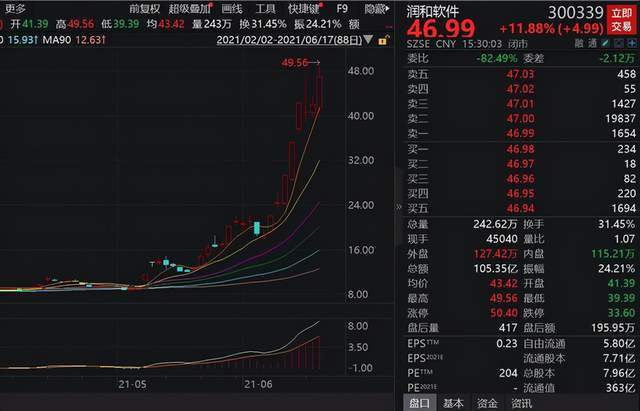The height and width of the screenshot is (411, 640).
Task: Click 卖五 price 47.03
Action: (x=520, y=74)
